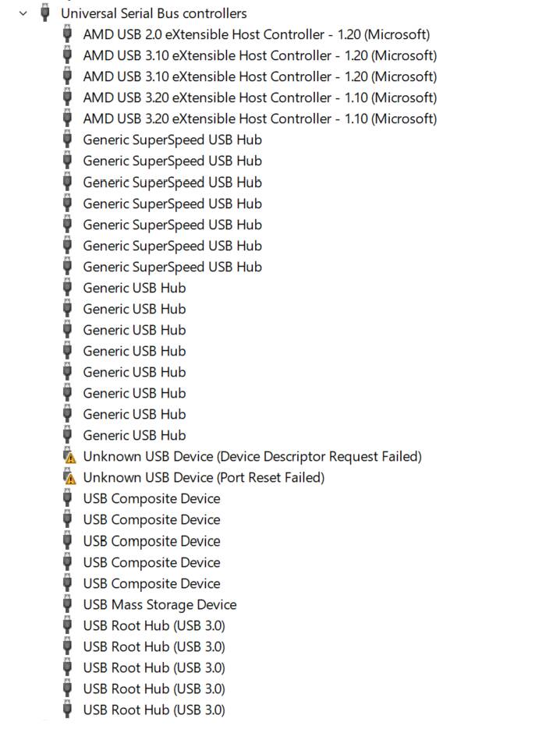Screen dimensions: 560x747
Task: Select the first AMD USB 3.10 Host Controller
Action: tap(260, 55)
